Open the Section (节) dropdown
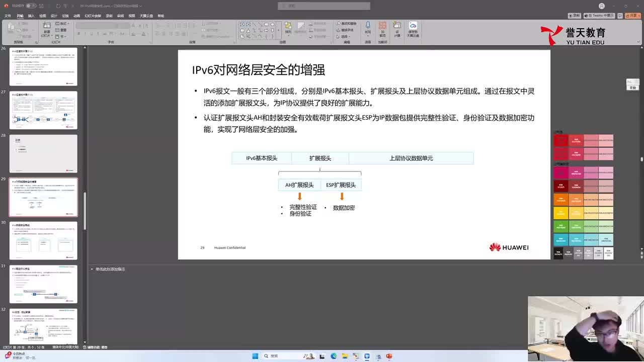Screen dimensions: 644x362 click(x=61, y=36)
